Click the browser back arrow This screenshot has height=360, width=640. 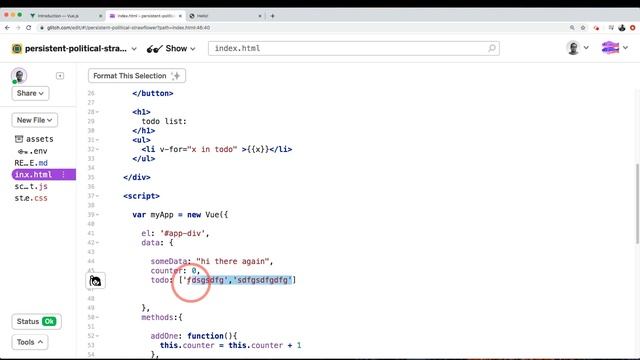(x=7, y=28)
